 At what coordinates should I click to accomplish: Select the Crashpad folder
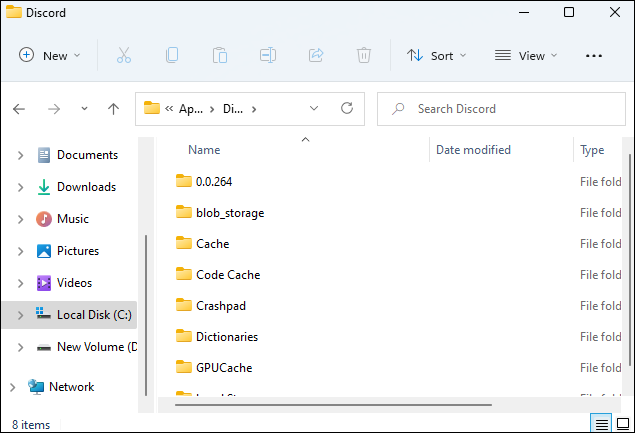tap(220, 306)
